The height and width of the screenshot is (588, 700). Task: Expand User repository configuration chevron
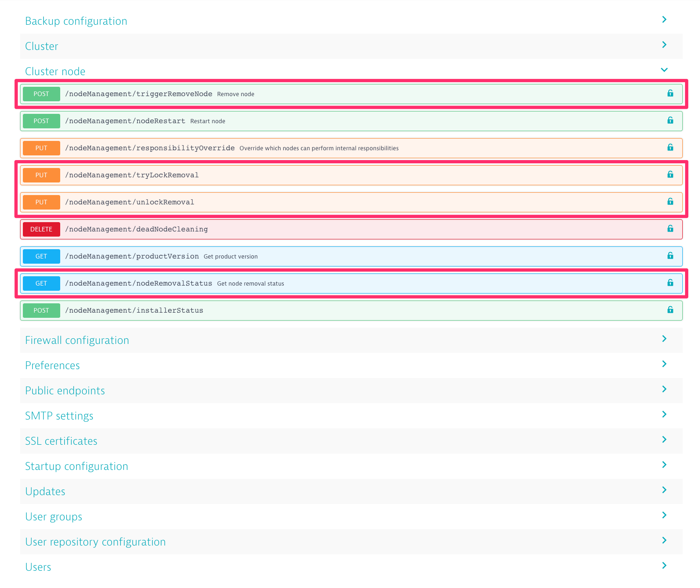[x=664, y=540]
